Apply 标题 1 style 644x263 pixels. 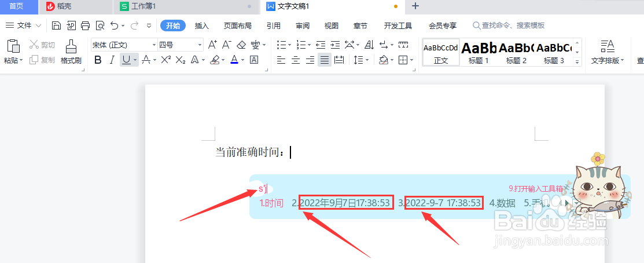[x=479, y=52]
